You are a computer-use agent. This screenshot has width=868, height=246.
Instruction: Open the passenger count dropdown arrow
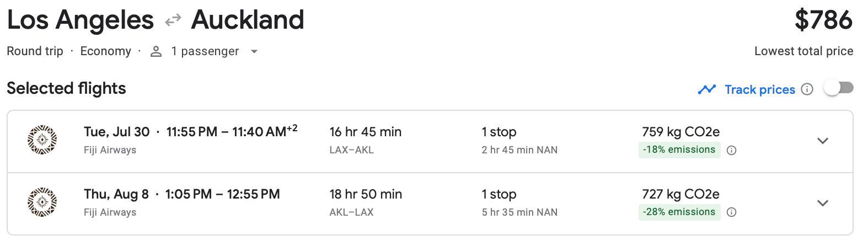click(254, 51)
